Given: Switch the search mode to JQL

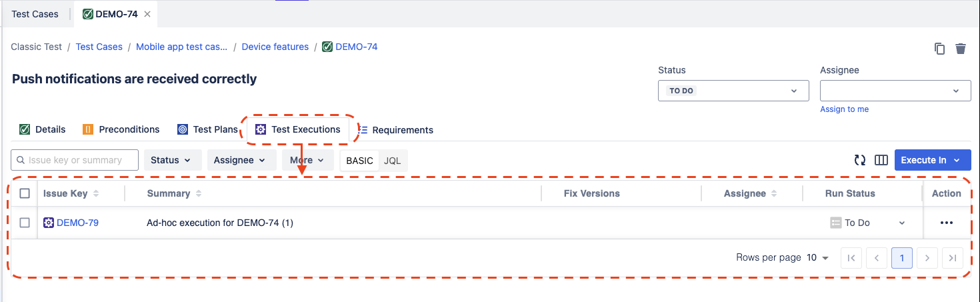Looking at the screenshot, I should point(393,161).
